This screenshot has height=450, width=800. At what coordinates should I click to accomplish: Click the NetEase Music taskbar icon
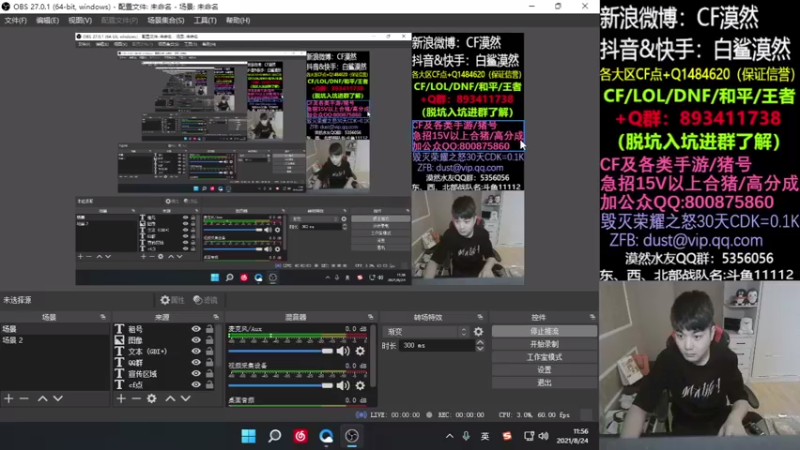tap(301, 436)
